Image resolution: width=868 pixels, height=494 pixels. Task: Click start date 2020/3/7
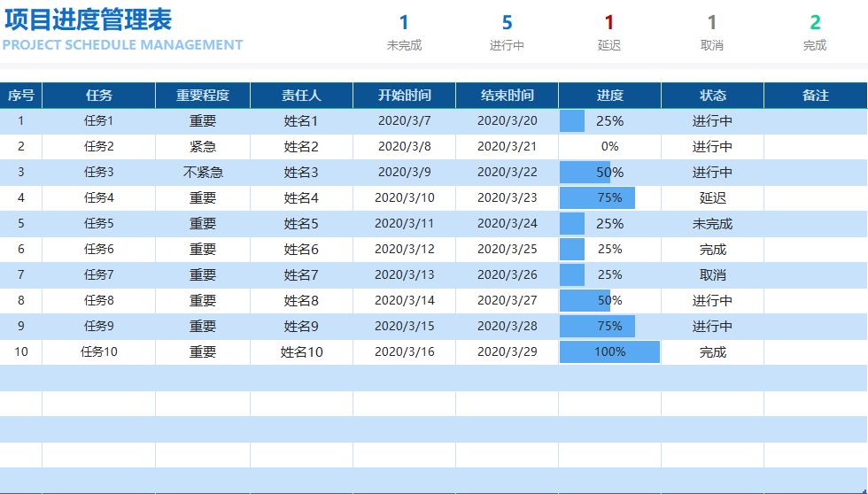(404, 121)
